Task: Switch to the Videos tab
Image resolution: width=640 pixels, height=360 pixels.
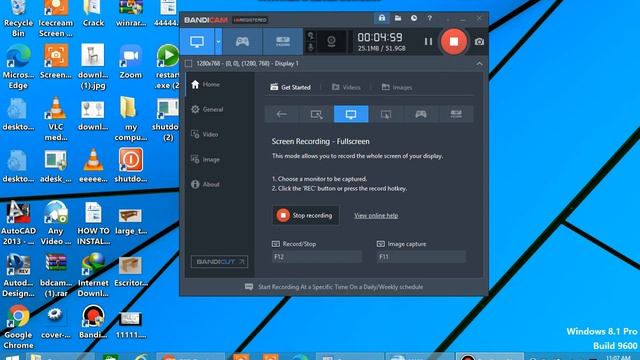Action: coord(346,87)
